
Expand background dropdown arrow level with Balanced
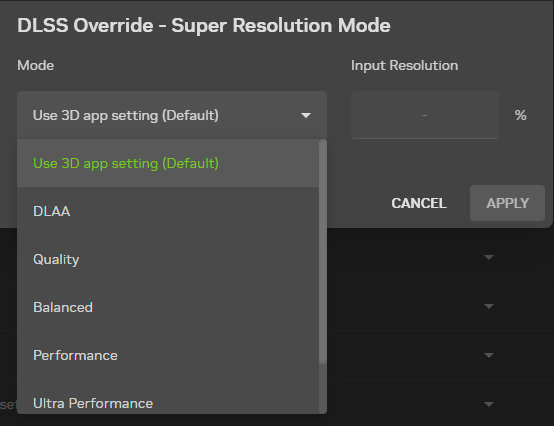point(489,306)
